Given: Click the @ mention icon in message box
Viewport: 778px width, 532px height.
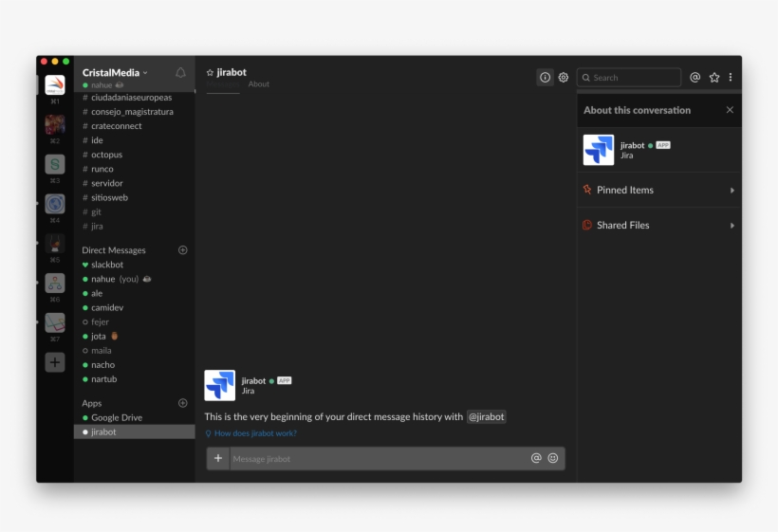Looking at the screenshot, I should 536,458.
